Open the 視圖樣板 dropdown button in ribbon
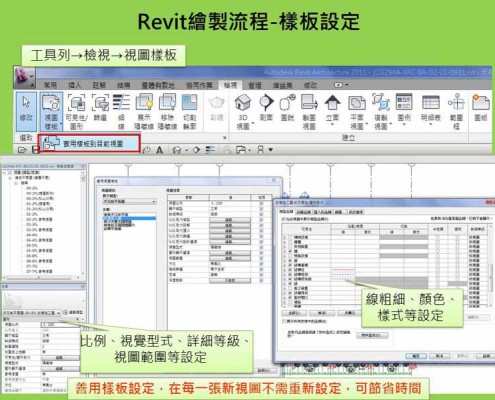 click(51, 112)
